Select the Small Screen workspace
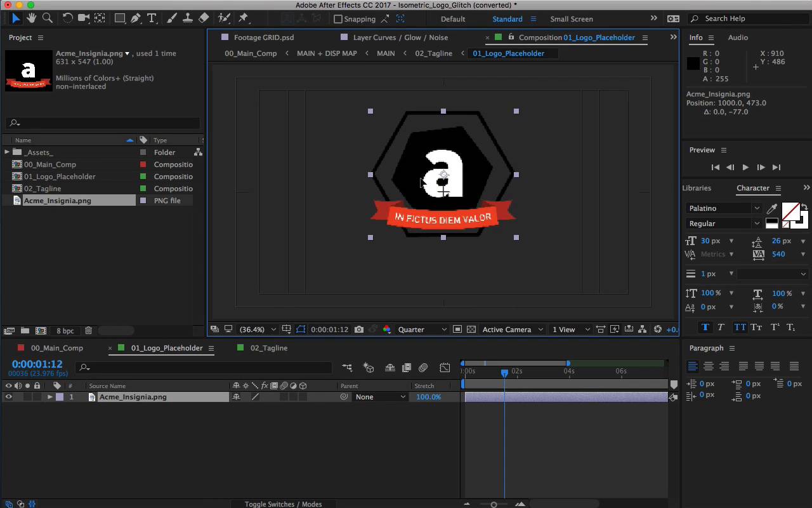Screen dimensions: 812x508 tap(572, 19)
